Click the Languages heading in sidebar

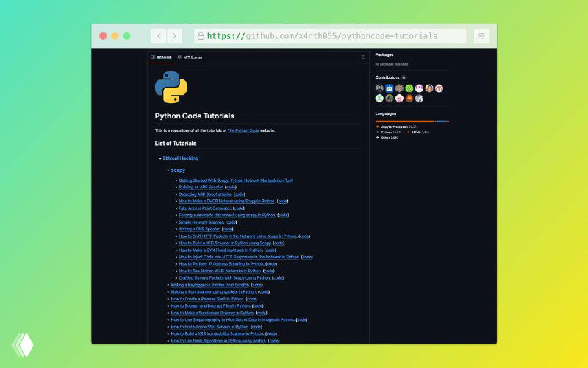tap(385, 113)
